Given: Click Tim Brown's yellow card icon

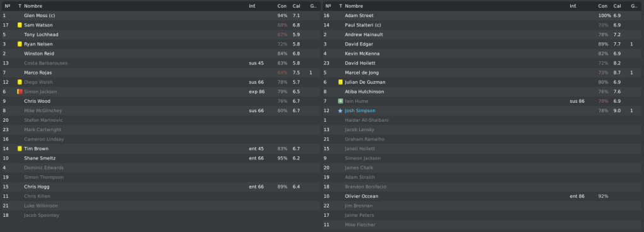Looking at the screenshot, I should (20, 149).
